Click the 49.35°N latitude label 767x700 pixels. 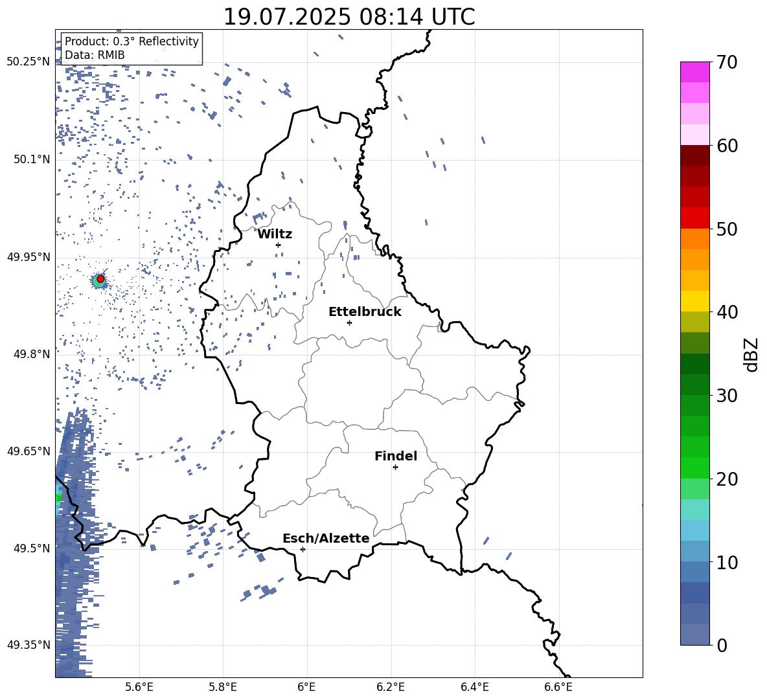point(29,645)
